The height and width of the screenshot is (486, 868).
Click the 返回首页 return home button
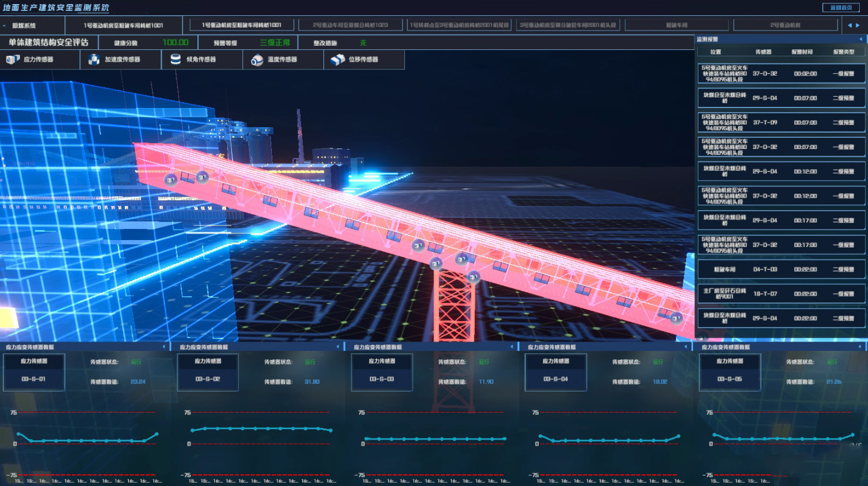(x=840, y=8)
